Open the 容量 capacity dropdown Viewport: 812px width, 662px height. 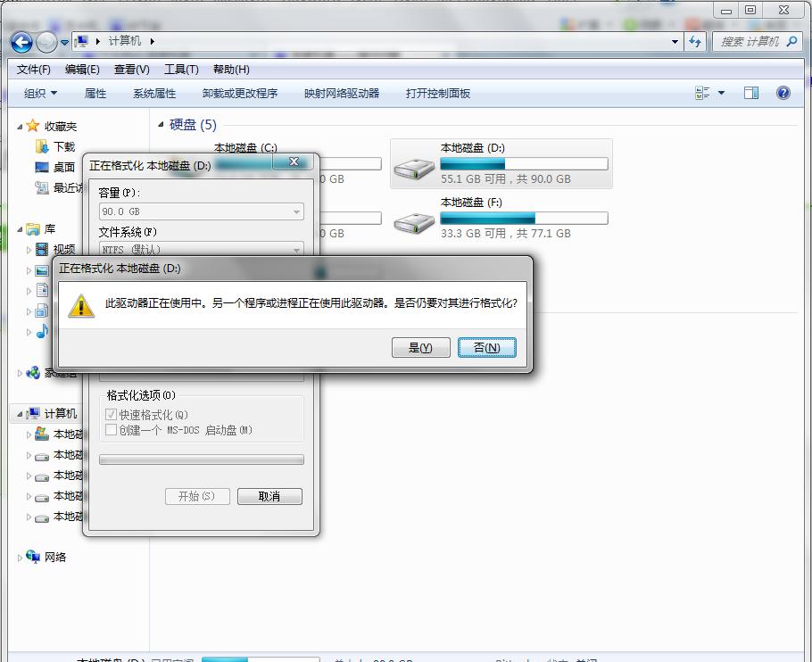click(x=202, y=211)
